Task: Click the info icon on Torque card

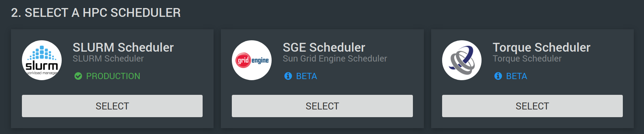Action: 498,76
